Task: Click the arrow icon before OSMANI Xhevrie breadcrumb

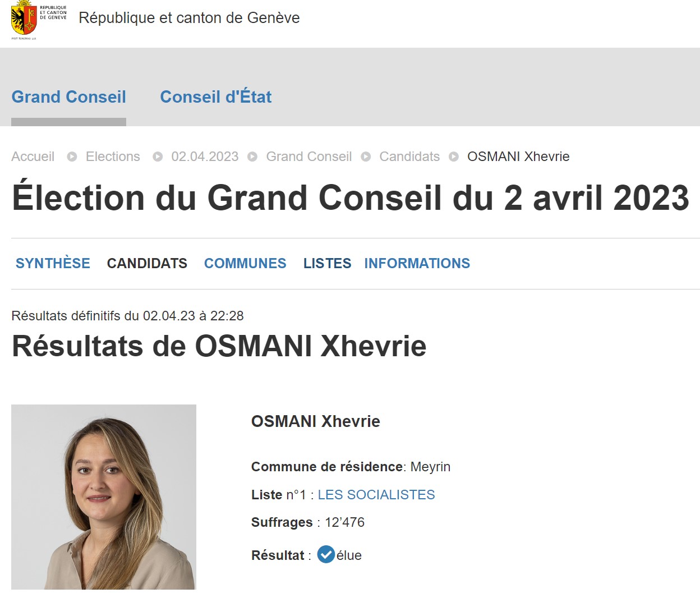Action: [x=454, y=157]
